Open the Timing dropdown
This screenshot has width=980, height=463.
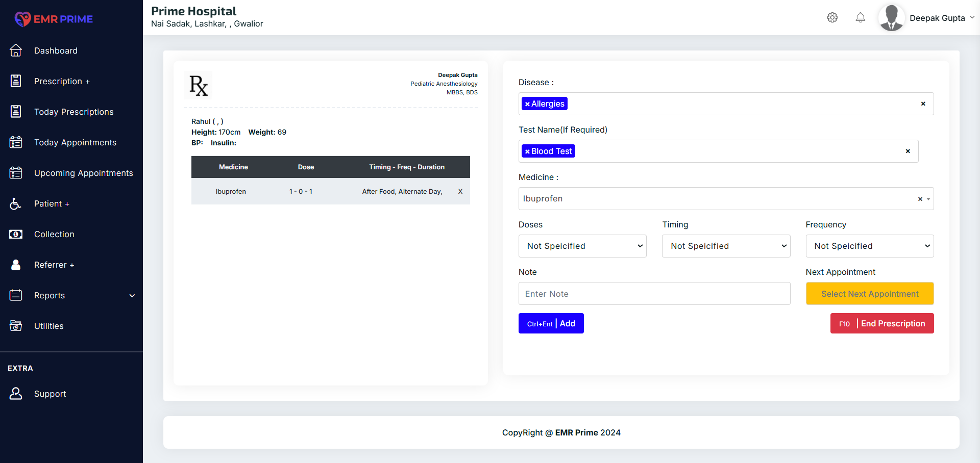pos(726,246)
